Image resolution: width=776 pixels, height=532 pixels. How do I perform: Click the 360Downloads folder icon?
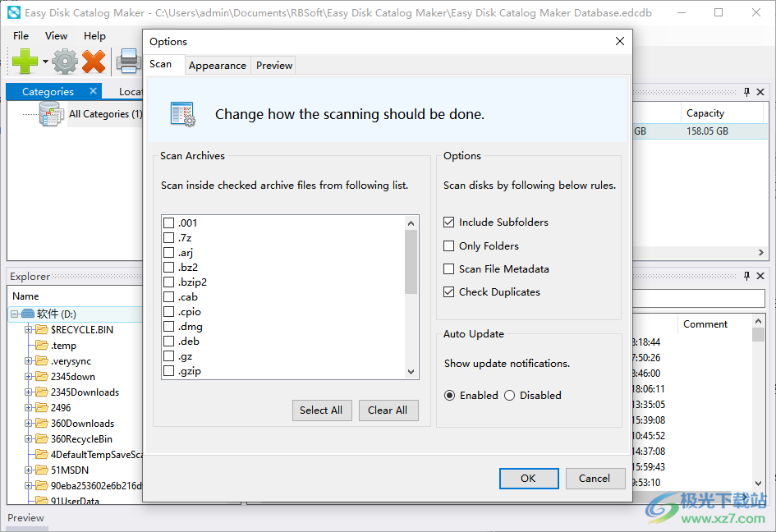coord(42,423)
